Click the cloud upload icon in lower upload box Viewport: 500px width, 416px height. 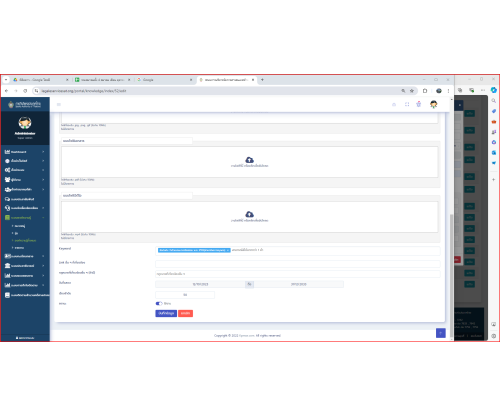pos(249,214)
